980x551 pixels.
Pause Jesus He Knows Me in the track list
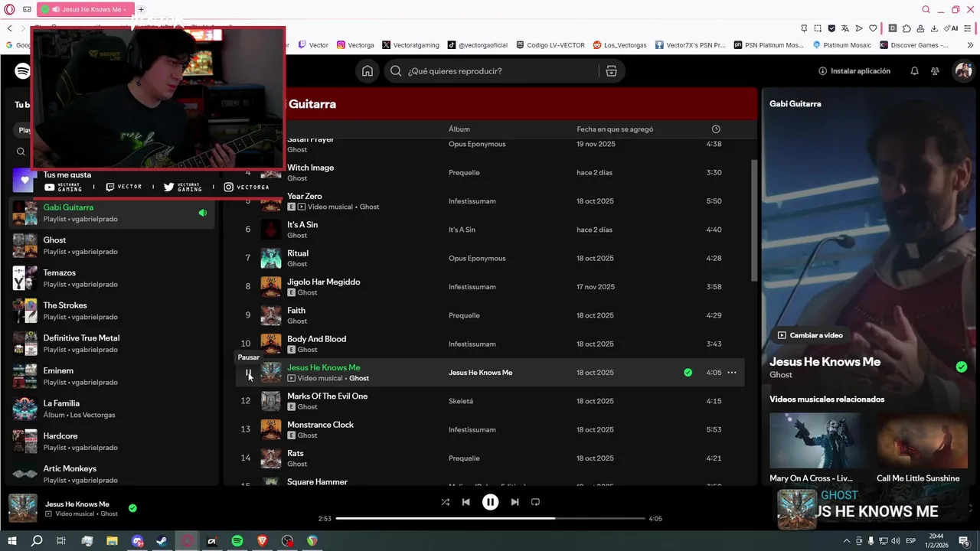pos(248,373)
